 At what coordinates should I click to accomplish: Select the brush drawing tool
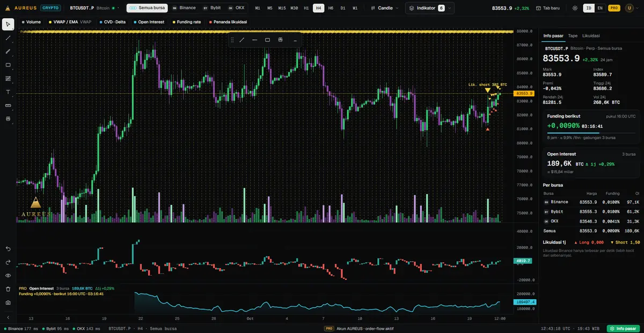(x=8, y=51)
